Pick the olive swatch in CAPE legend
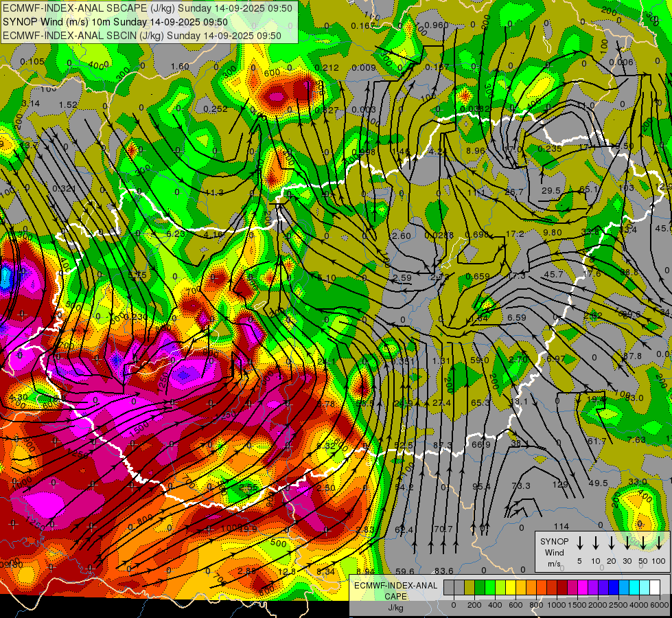 pyautogui.click(x=470, y=588)
